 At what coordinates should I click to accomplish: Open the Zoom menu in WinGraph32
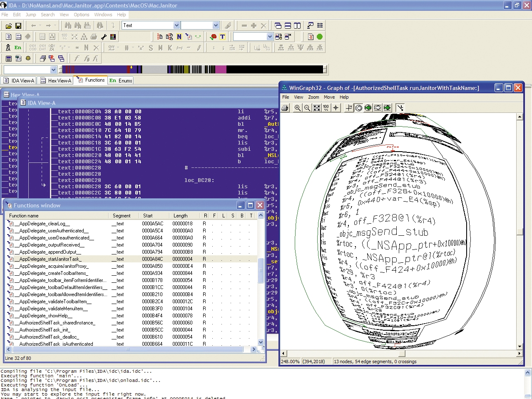click(313, 97)
